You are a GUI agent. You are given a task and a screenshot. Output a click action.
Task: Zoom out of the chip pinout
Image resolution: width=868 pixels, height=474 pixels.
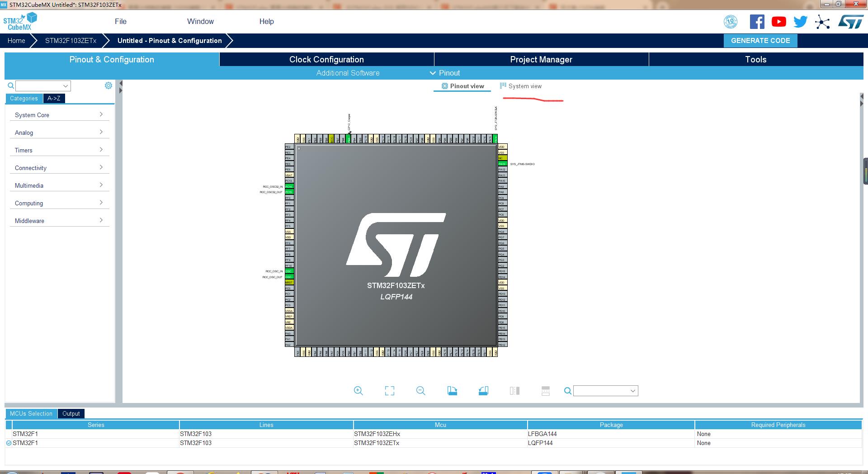(421, 391)
